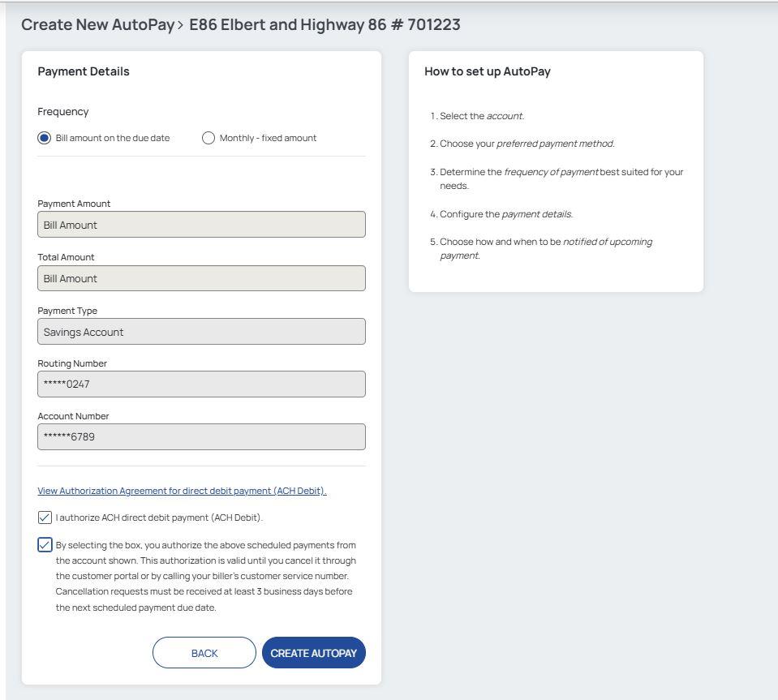778x700 pixels.
Task: Uncheck 'I authorize ACH direct debit payment'
Action: (45, 516)
